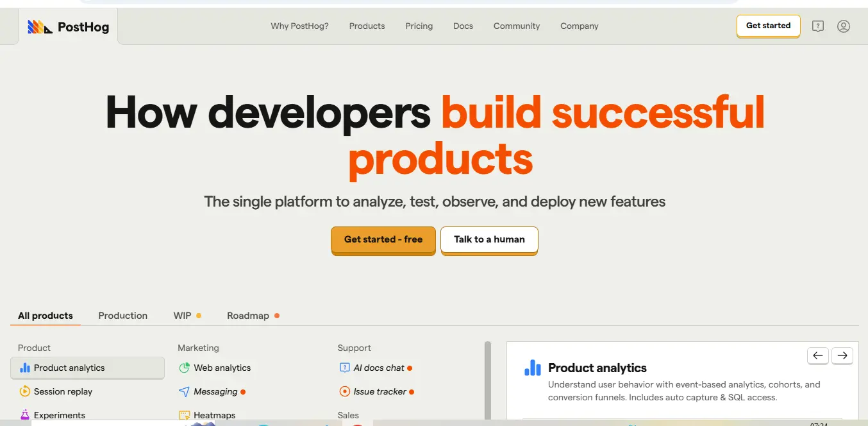This screenshot has height=426, width=868.
Task: Click the Product analytics card heading
Action: click(597, 368)
